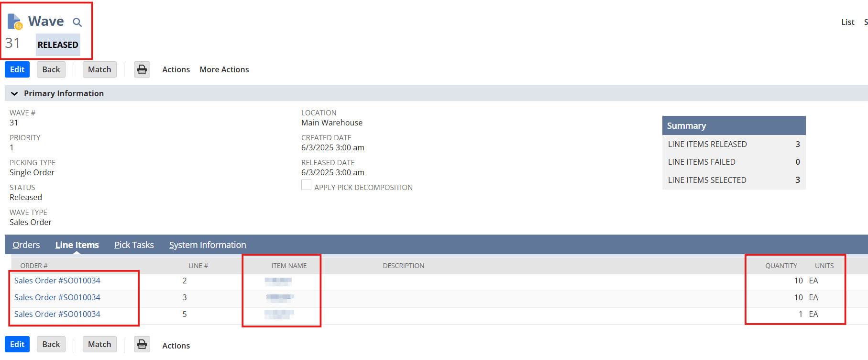This screenshot has height=360, width=868.
Task: Open the bottom Actions menu
Action: (x=176, y=345)
